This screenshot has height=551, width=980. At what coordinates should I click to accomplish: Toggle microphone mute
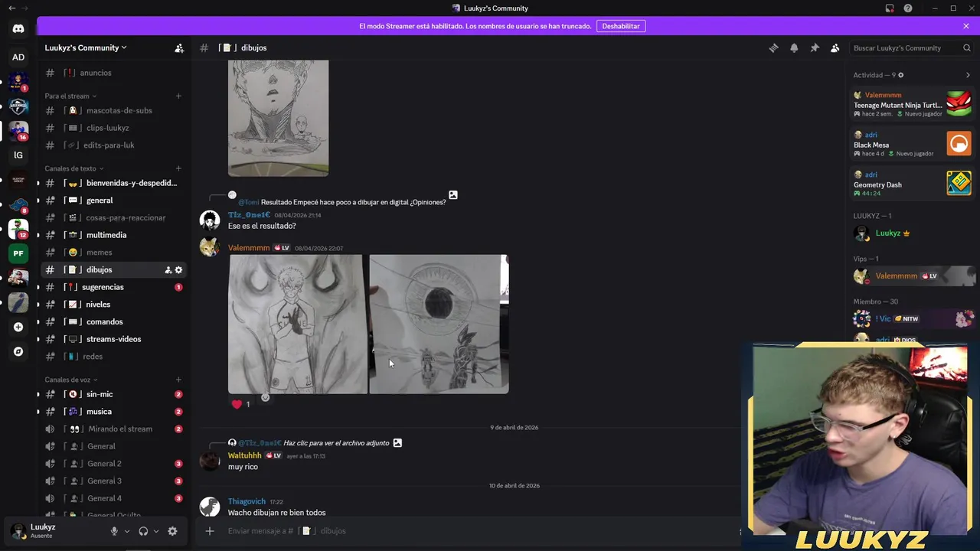[114, 531]
